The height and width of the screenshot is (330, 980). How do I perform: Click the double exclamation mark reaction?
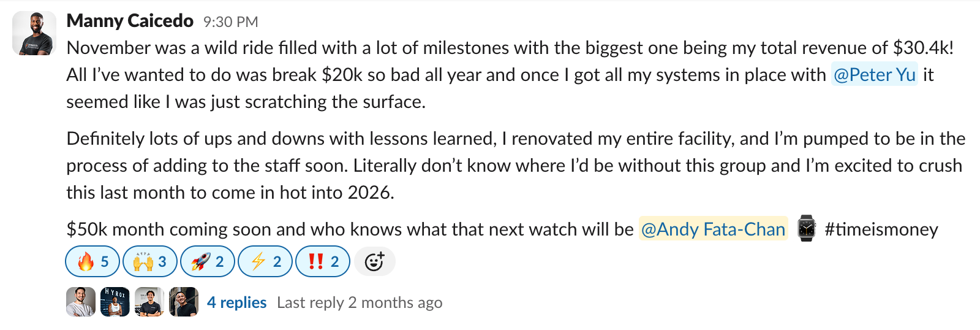click(323, 262)
